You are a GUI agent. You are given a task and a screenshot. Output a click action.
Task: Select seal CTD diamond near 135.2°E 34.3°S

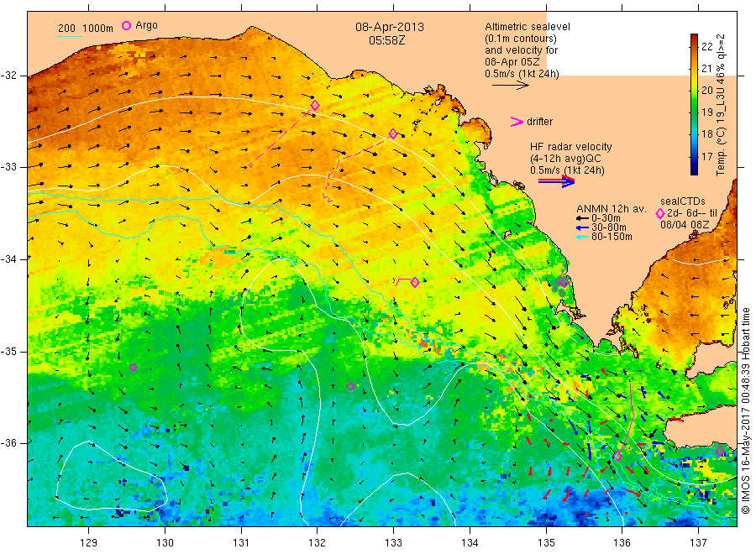(564, 282)
